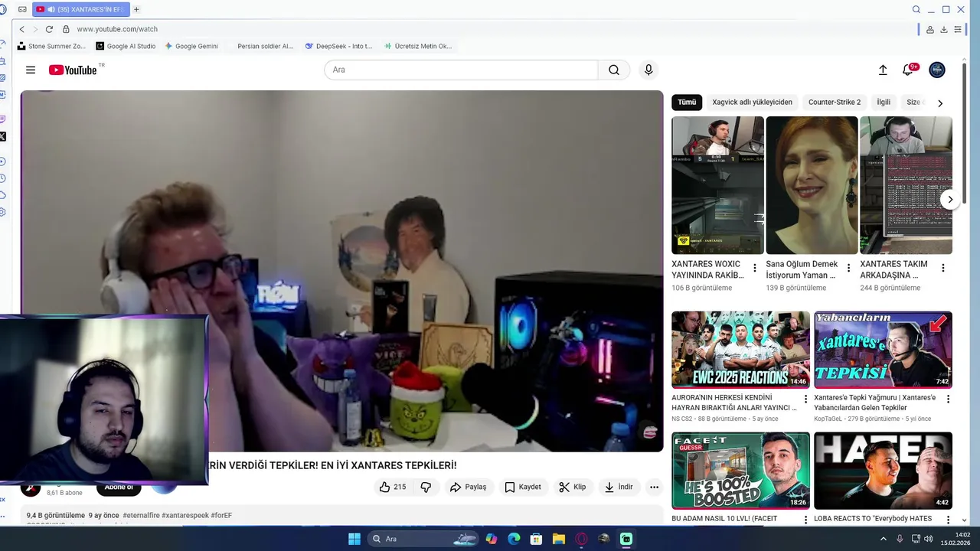
Task: Open the X sidebar icon
Action: pos(3,137)
